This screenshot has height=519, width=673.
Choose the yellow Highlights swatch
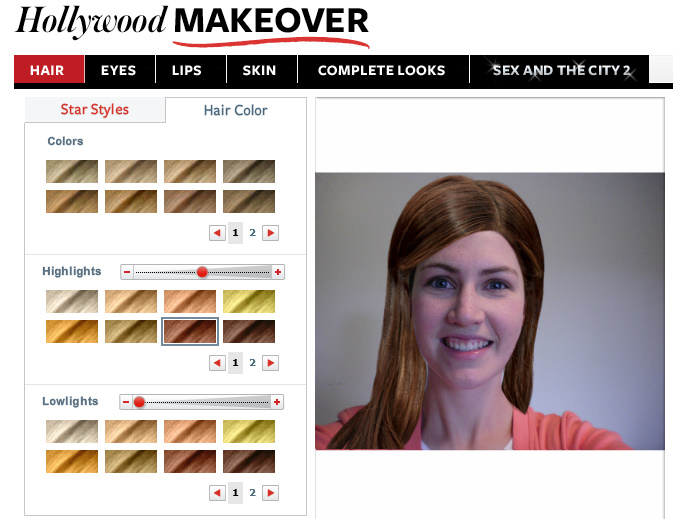[249, 301]
